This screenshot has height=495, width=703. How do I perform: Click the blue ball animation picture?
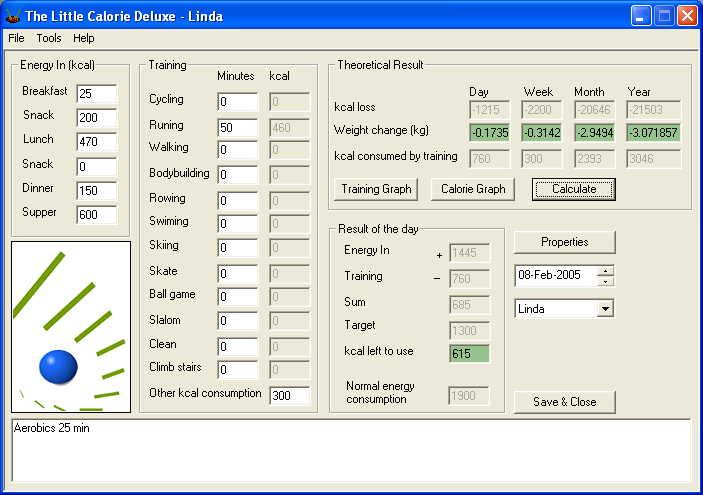click(71, 327)
